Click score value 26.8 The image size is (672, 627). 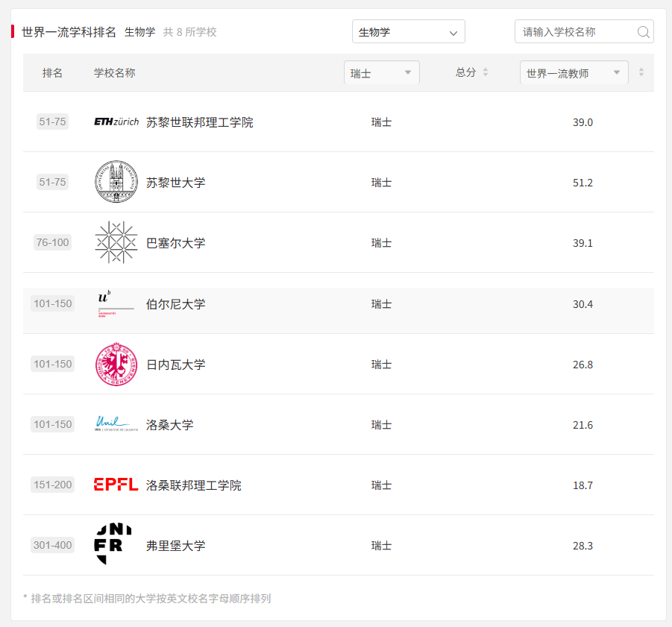click(582, 365)
